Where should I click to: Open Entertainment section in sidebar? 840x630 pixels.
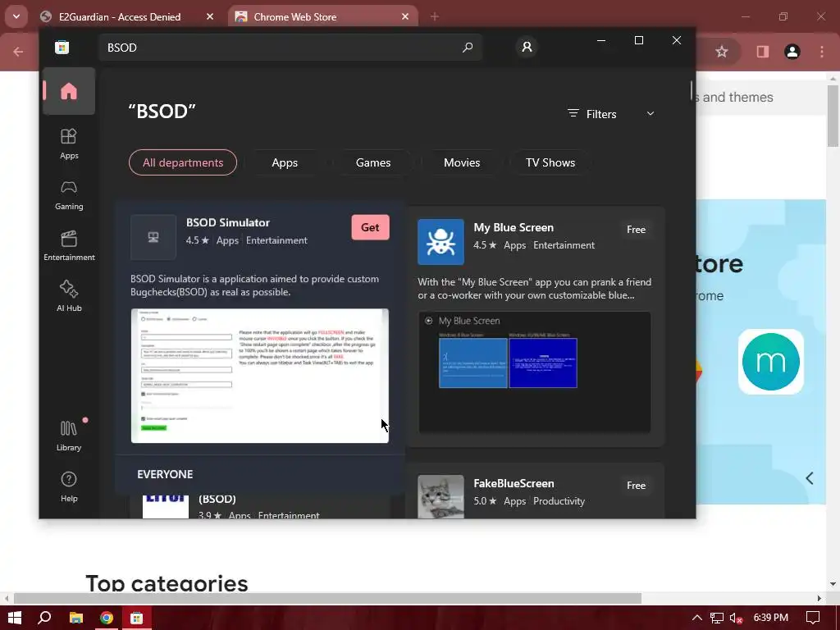click(x=69, y=245)
